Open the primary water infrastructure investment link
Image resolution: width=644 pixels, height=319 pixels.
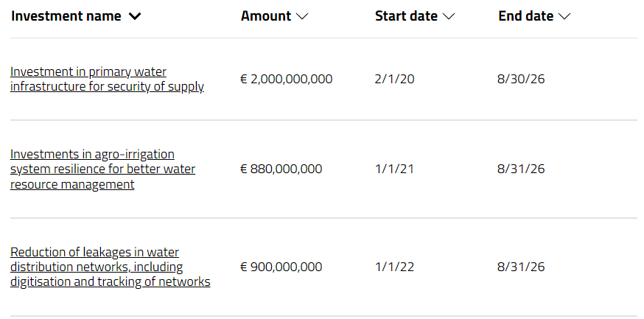(107, 79)
